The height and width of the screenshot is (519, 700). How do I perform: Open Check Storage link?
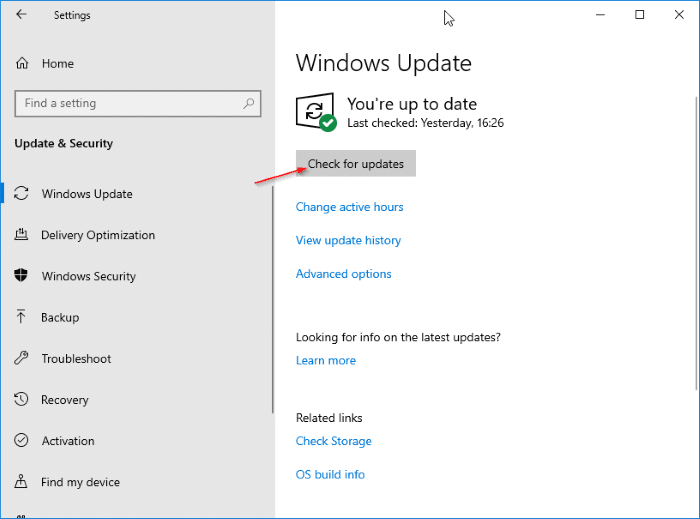[x=333, y=441]
